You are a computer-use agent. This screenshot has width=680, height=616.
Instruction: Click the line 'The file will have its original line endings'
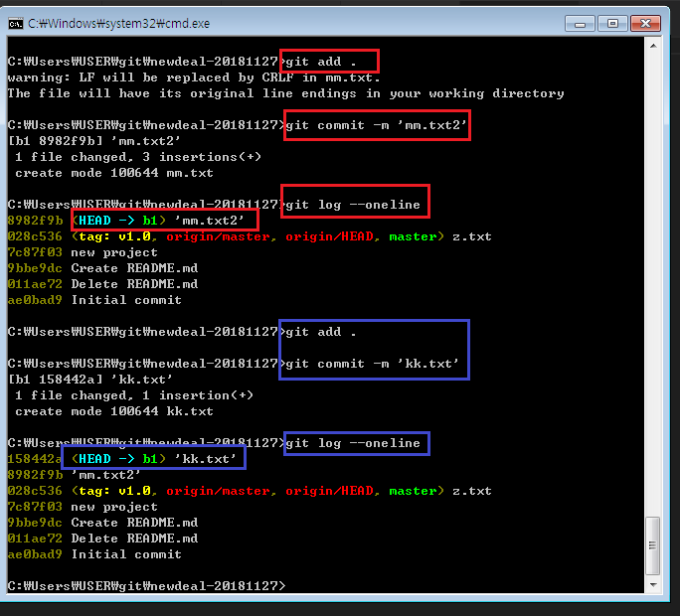(285, 93)
